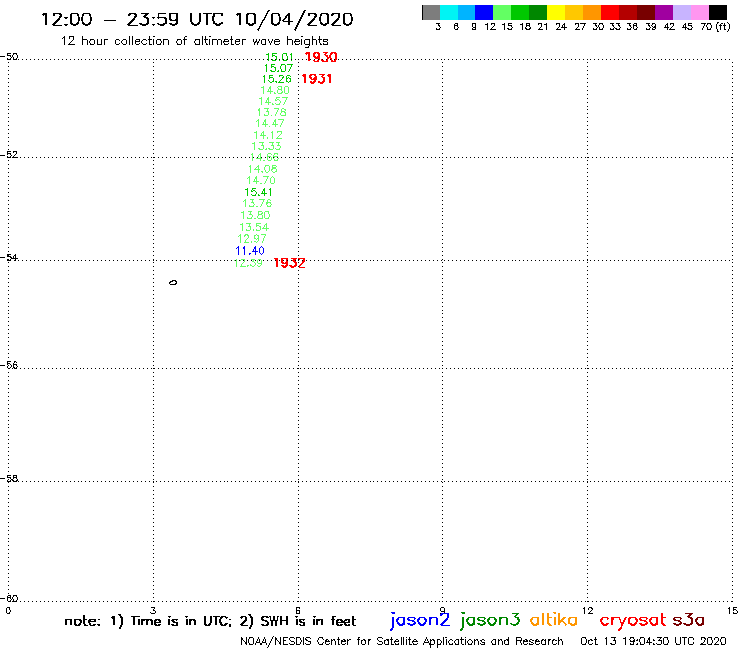
Task: Click the wave height value 12.39
Action: (x=248, y=263)
